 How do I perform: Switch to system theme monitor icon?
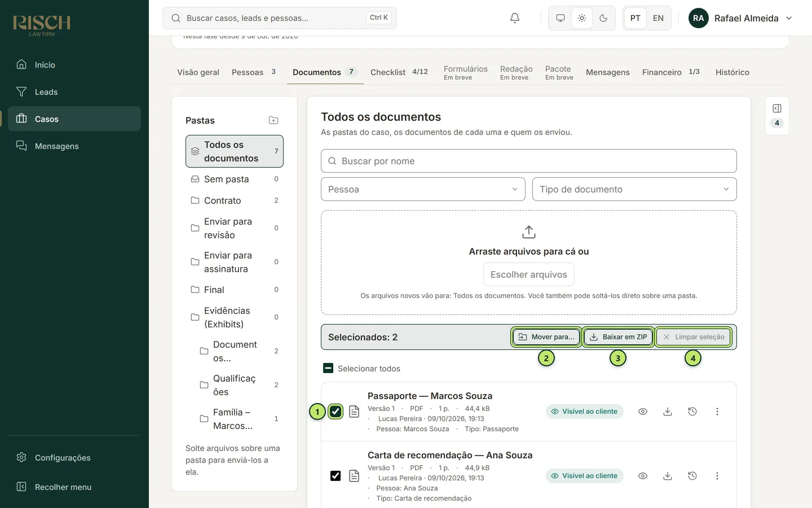561,18
